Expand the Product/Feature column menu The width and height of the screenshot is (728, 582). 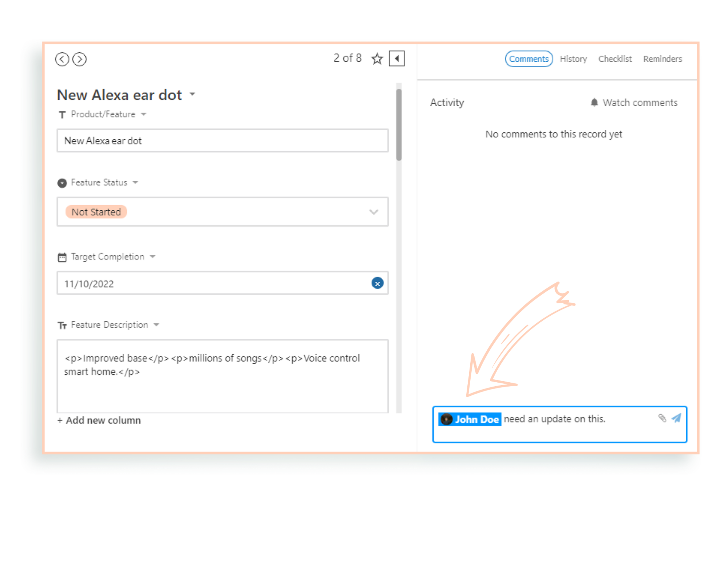coord(144,114)
